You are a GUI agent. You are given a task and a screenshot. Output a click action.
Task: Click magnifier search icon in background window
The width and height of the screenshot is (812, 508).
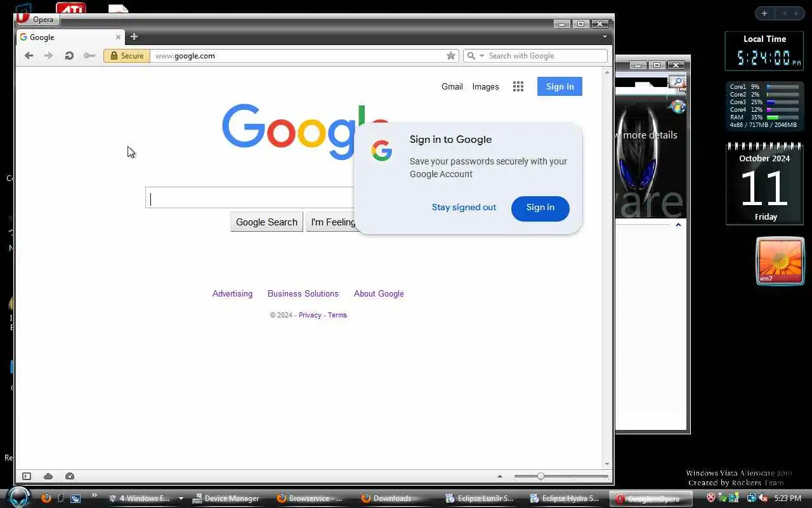click(677, 81)
